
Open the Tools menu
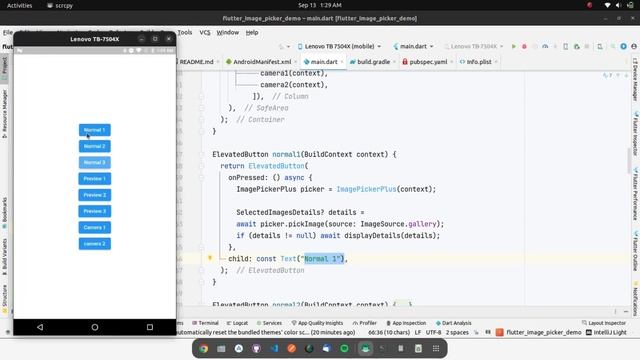click(x=184, y=32)
